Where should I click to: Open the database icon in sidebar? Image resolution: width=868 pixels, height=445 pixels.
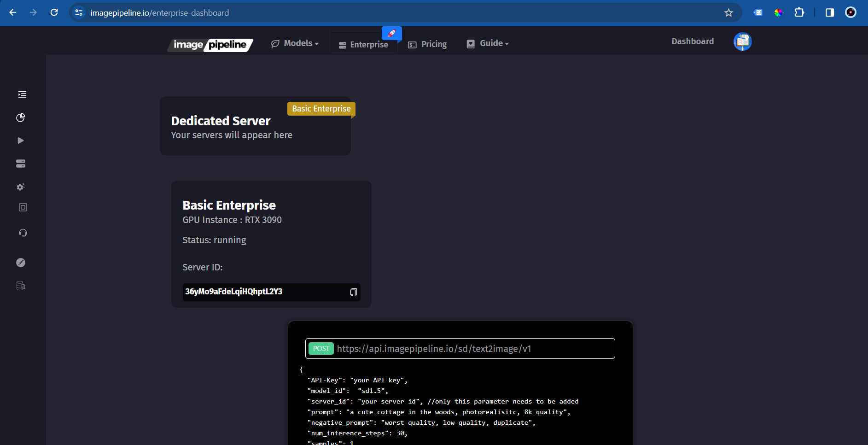(21, 286)
